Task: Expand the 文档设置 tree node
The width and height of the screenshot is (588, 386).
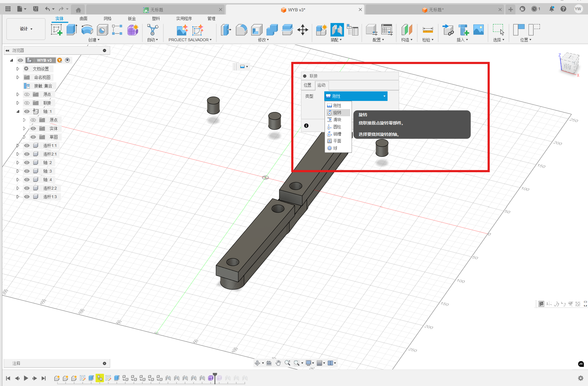Action: [x=18, y=69]
